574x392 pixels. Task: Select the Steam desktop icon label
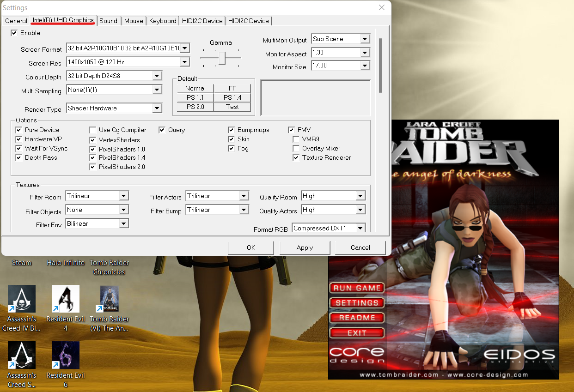22,263
